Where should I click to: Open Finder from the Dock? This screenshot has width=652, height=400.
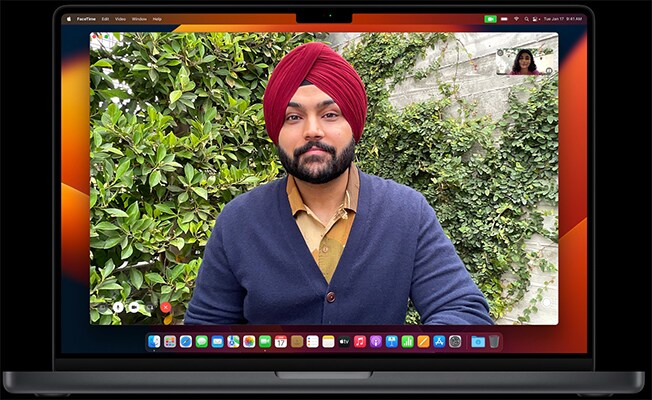point(154,341)
